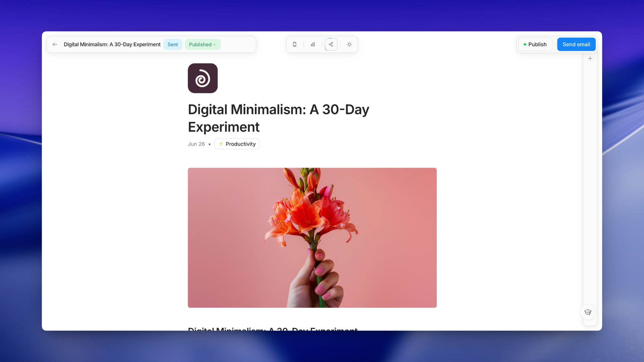Image resolution: width=644 pixels, height=362 pixels.
Task: Open the analytics bar chart icon
Action: pyautogui.click(x=313, y=44)
